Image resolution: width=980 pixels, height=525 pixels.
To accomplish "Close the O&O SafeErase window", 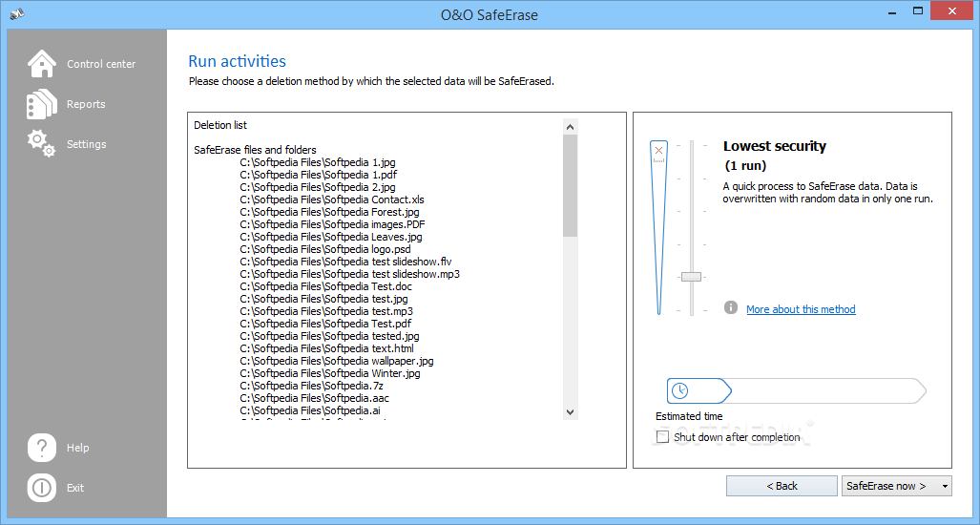I will click(952, 10).
